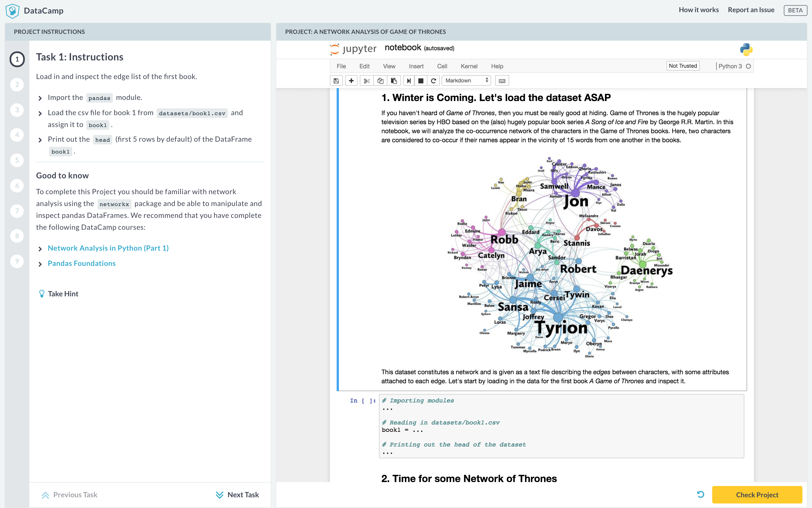The height and width of the screenshot is (508, 812).
Task: Click the Not Trusted button
Action: point(683,66)
